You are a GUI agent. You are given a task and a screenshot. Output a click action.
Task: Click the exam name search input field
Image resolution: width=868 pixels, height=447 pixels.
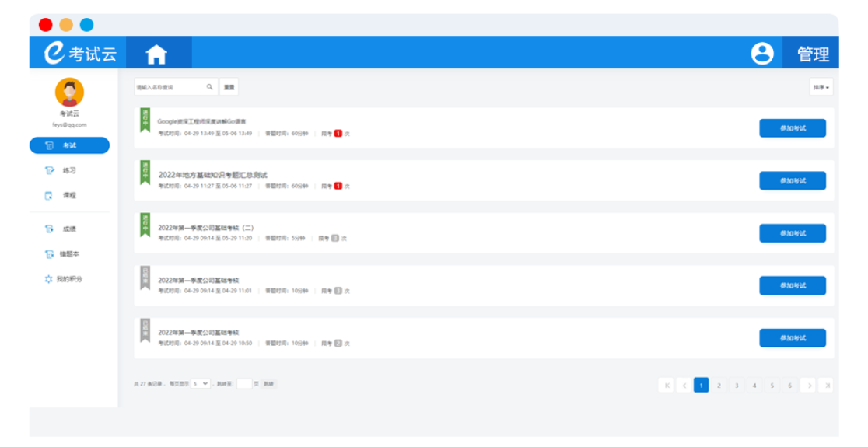(170, 87)
